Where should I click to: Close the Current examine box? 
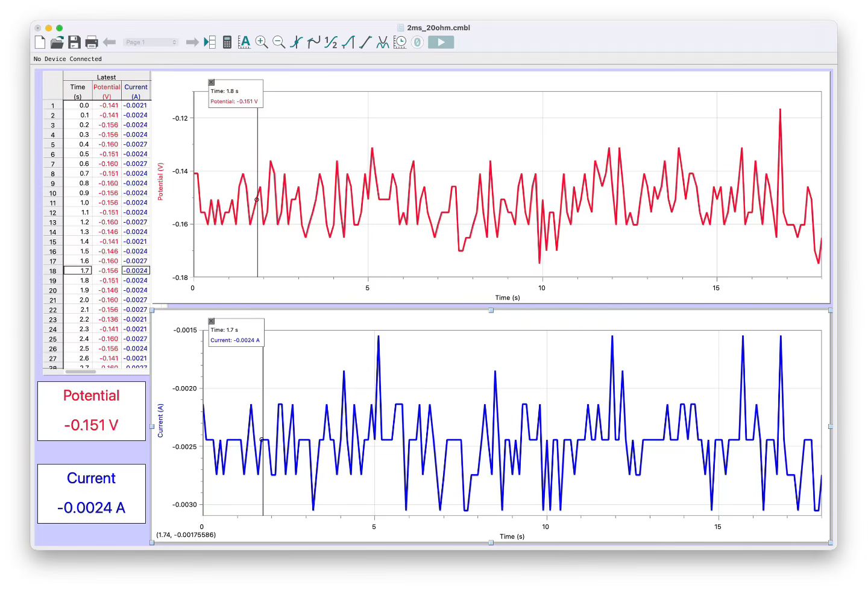click(x=212, y=322)
